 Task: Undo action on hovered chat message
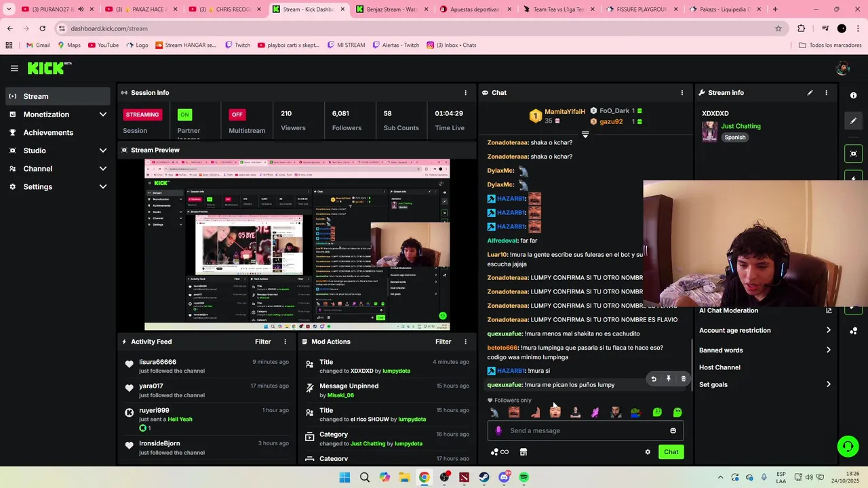click(x=654, y=379)
